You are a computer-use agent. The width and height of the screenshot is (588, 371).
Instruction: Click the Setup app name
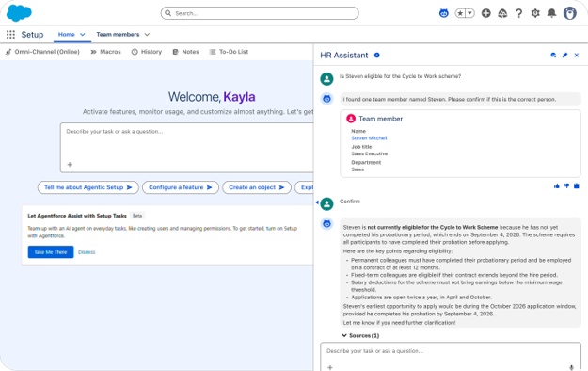point(32,35)
